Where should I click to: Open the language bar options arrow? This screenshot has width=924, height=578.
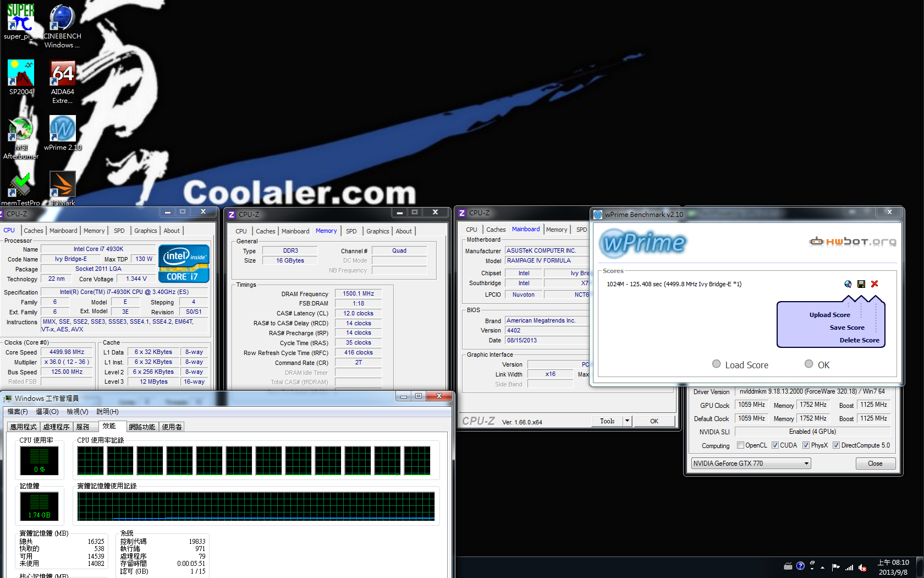point(812,568)
